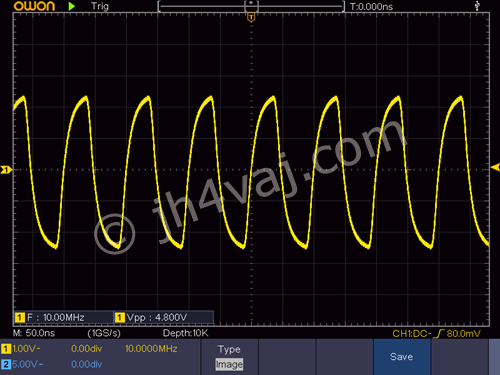Screen dimensions: 500x375
Task: Select the highlighted Image type value
Action: 229,364
